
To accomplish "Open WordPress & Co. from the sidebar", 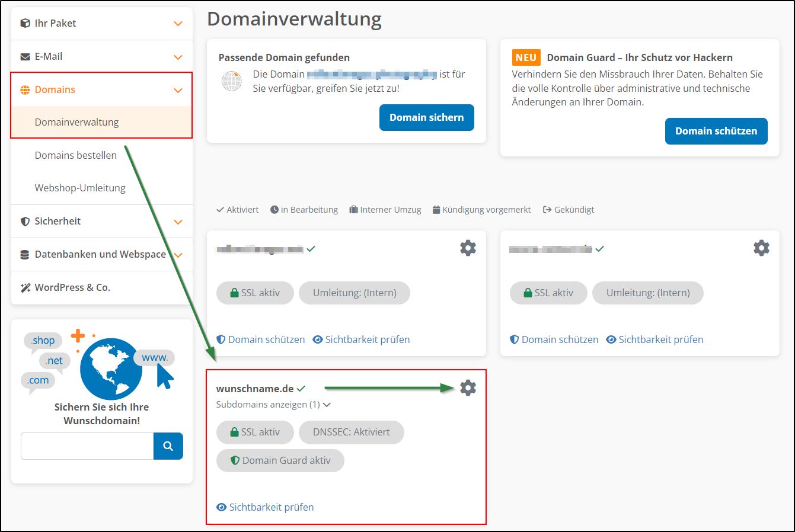I will (x=71, y=287).
